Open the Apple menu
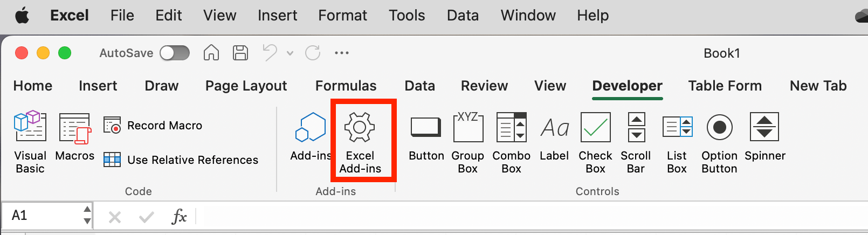The image size is (868, 235). click(22, 16)
